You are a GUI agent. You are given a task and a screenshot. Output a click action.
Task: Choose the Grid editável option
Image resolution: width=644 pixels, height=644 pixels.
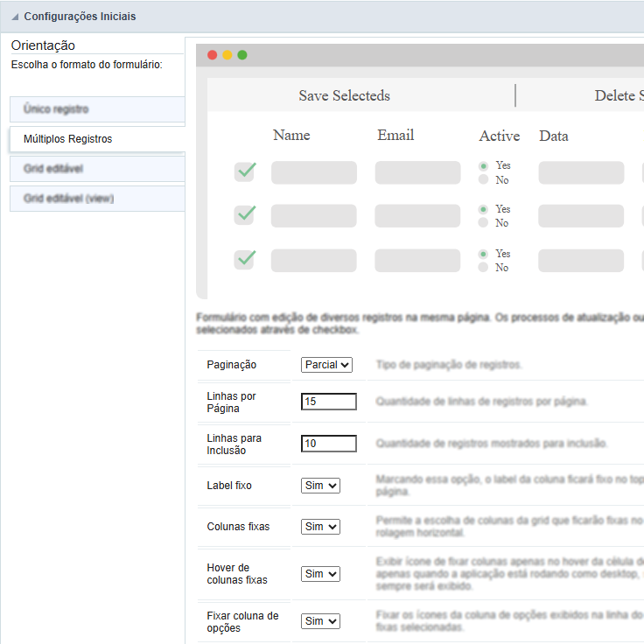(x=96, y=169)
